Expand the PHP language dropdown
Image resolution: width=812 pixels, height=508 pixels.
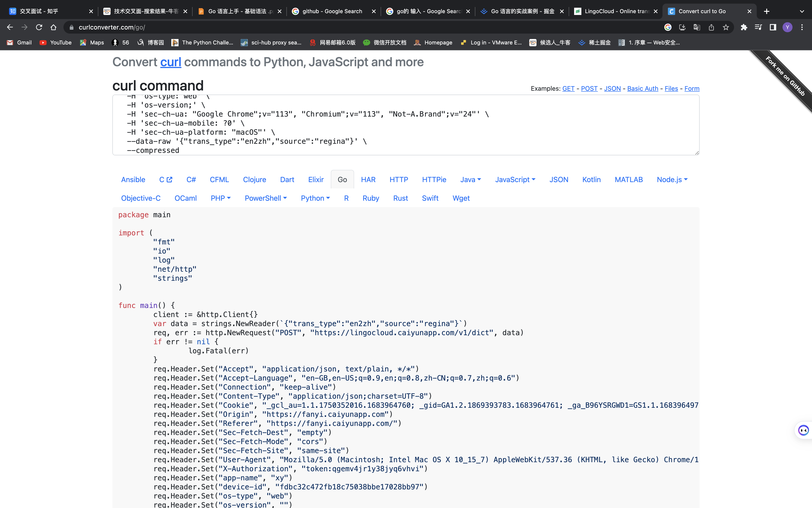pyautogui.click(x=220, y=198)
